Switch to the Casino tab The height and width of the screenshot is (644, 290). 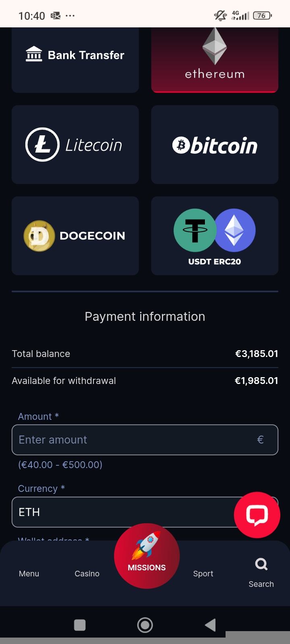[87, 574]
